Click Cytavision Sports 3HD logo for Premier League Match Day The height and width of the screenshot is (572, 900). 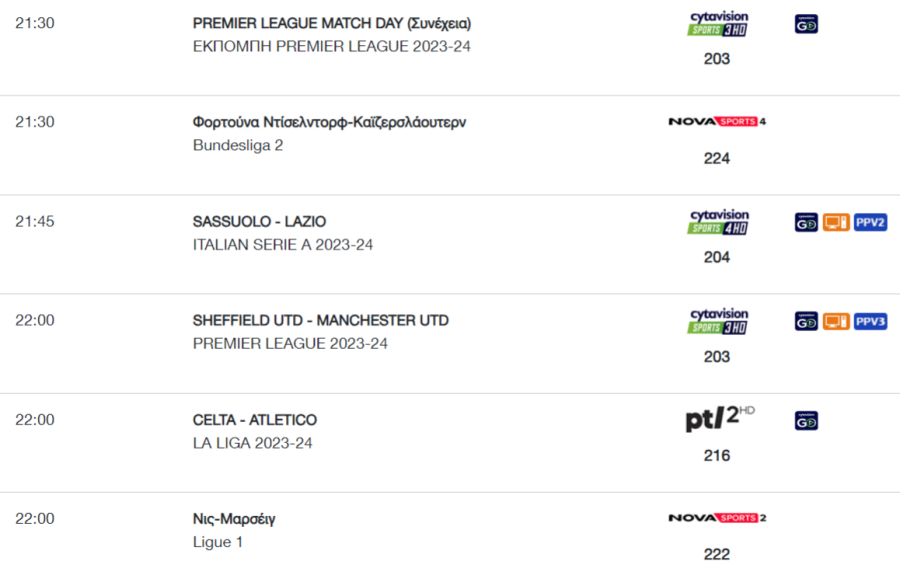tap(717, 24)
